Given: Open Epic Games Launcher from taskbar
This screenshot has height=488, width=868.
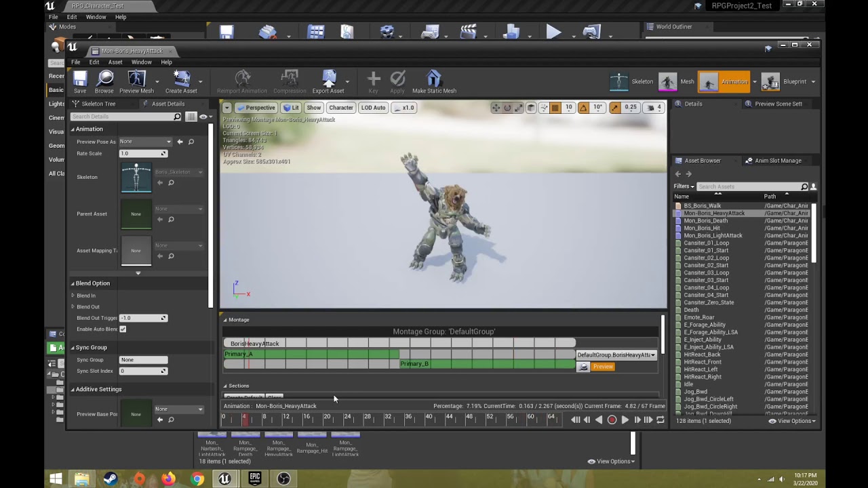Looking at the screenshot, I should point(255,479).
